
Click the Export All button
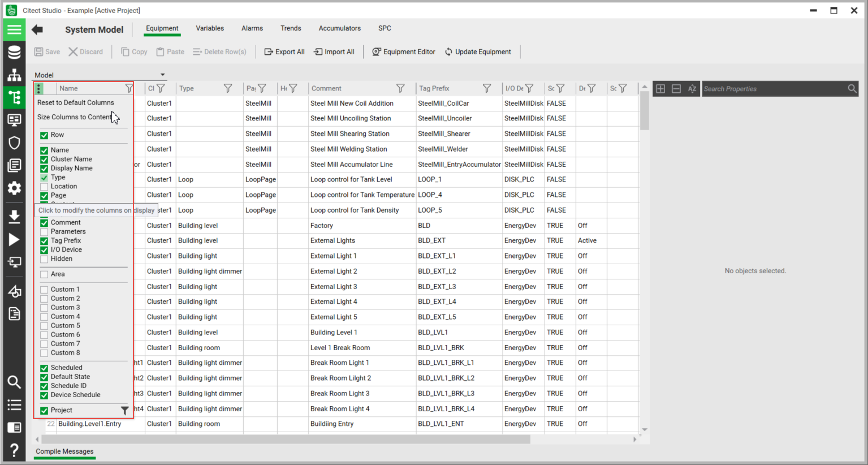pos(284,51)
